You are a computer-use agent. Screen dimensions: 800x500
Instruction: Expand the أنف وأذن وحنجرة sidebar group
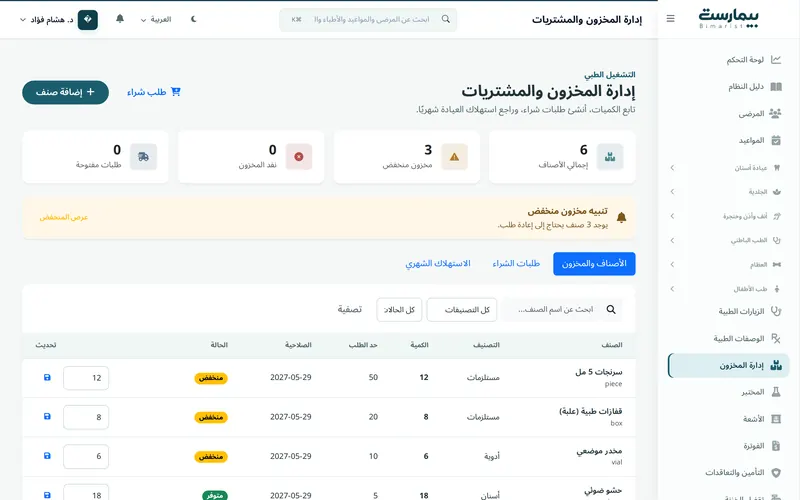[x=672, y=216]
